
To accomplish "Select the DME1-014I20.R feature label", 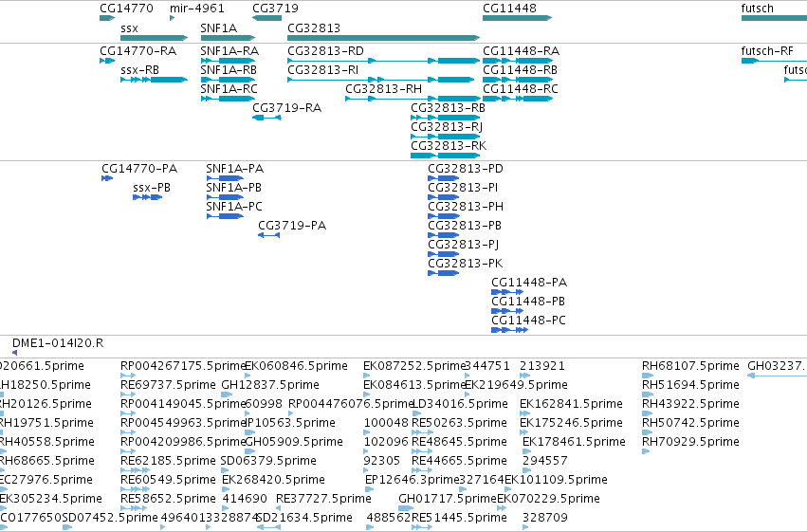I will point(58,343).
